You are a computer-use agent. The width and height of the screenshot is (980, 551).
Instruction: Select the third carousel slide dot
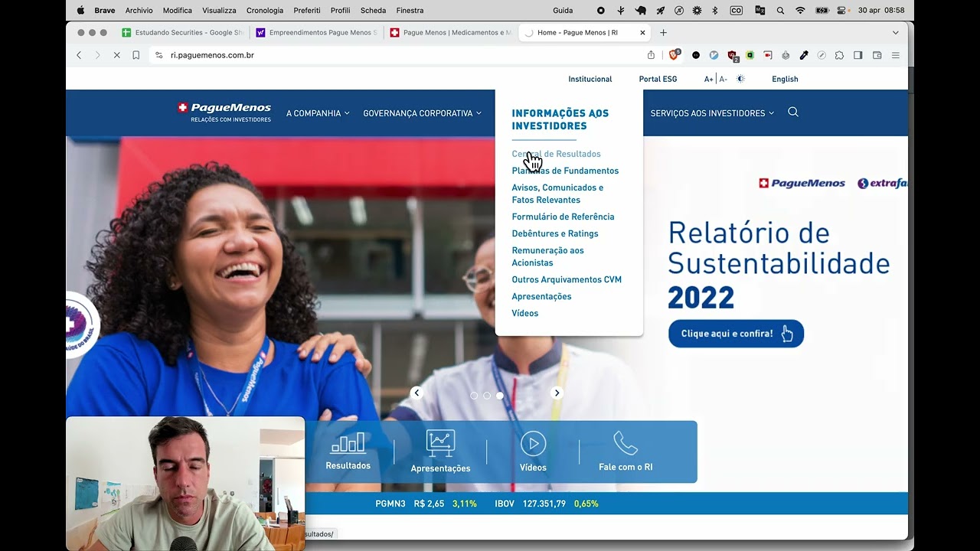pos(500,396)
